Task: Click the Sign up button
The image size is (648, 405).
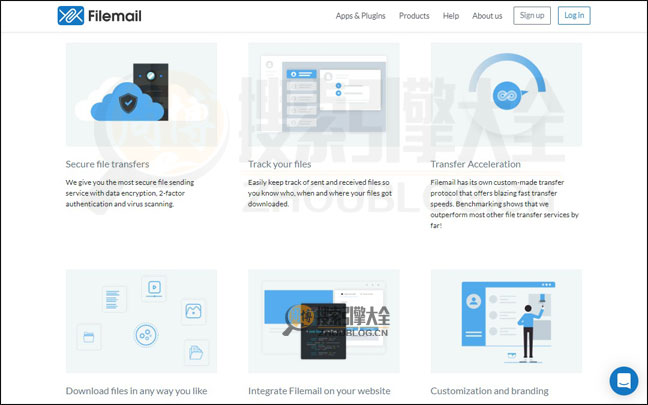Action: click(532, 16)
